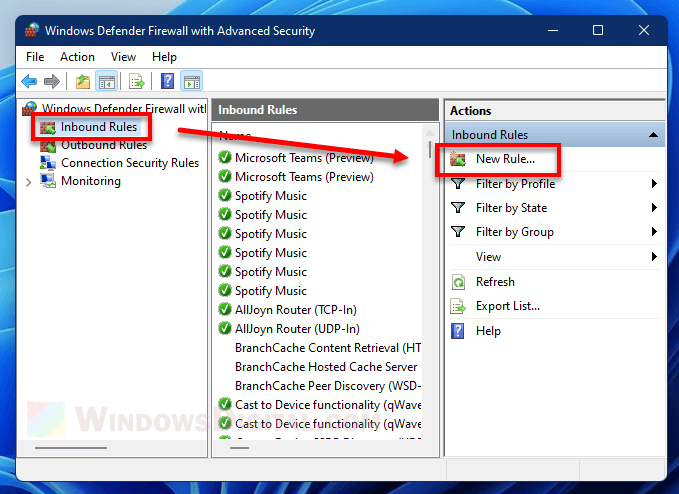The width and height of the screenshot is (679, 494).
Task: Click the blue Back arrow in toolbar
Action: 29,81
